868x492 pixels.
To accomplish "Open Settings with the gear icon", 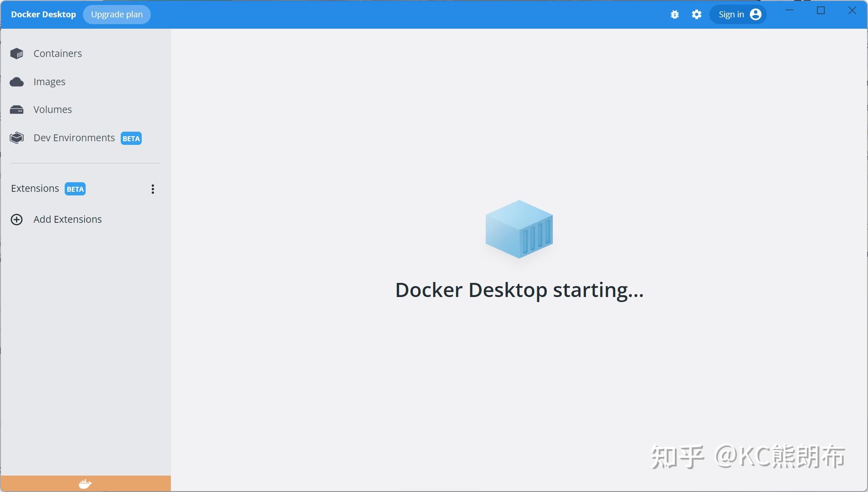I will tap(696, 14).
